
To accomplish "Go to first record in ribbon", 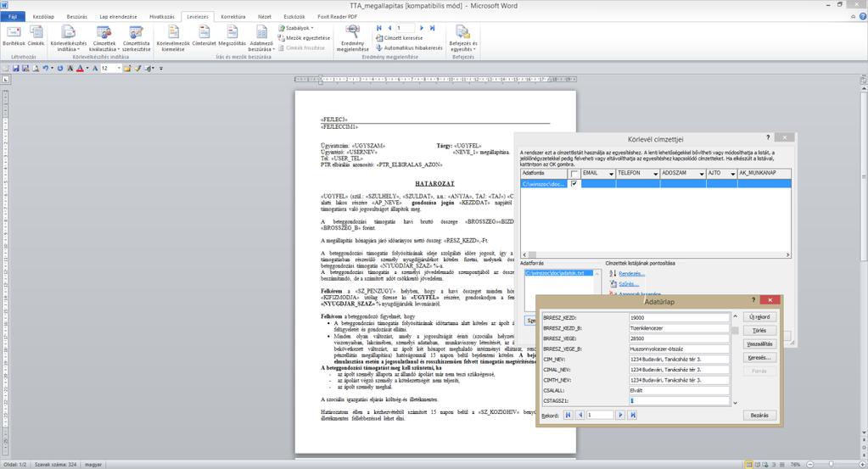I will tap(379, 28).
